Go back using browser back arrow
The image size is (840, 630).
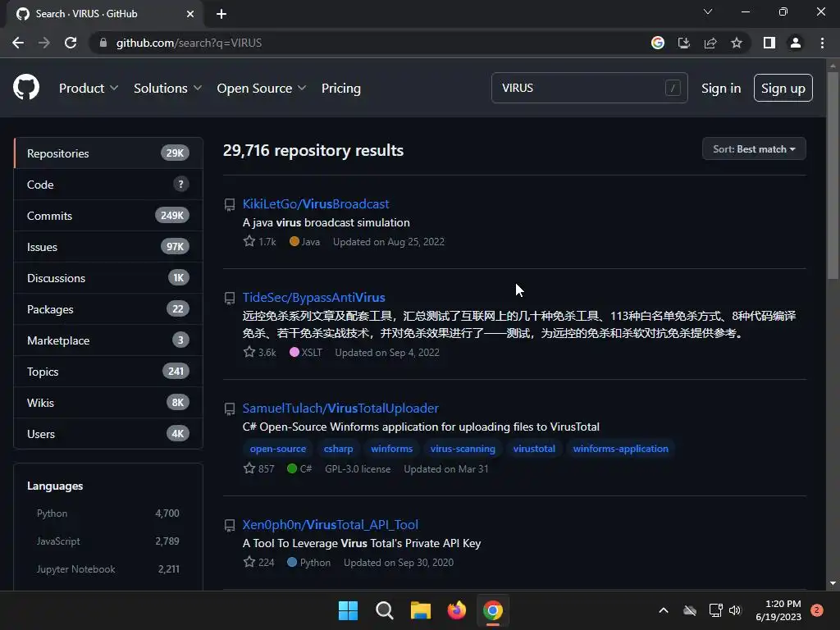(x=18, y=43)
